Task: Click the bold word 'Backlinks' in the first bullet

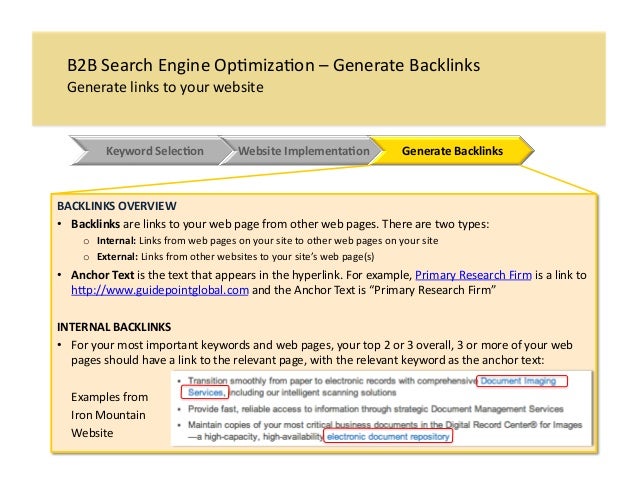Action: [95, 224]
